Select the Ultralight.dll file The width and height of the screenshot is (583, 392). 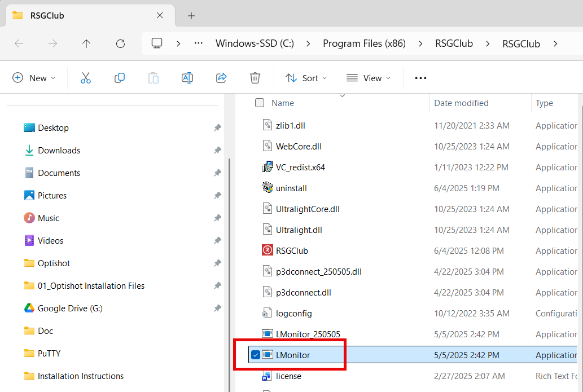pos(299,230)
